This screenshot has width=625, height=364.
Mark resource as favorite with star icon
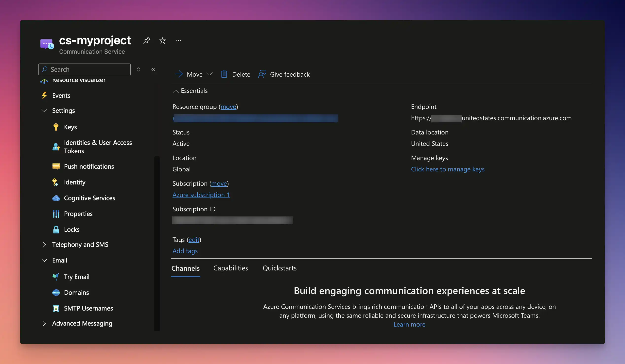[162, 40]
